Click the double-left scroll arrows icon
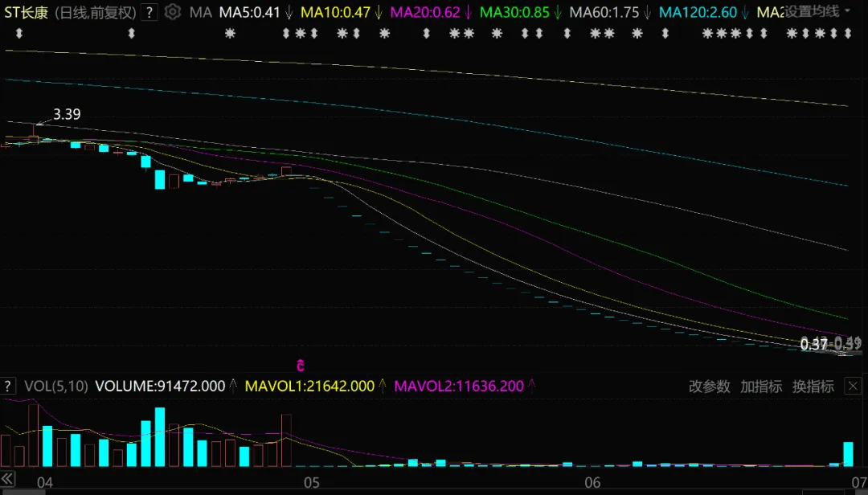The image size is (868, 495). [8, 478]
